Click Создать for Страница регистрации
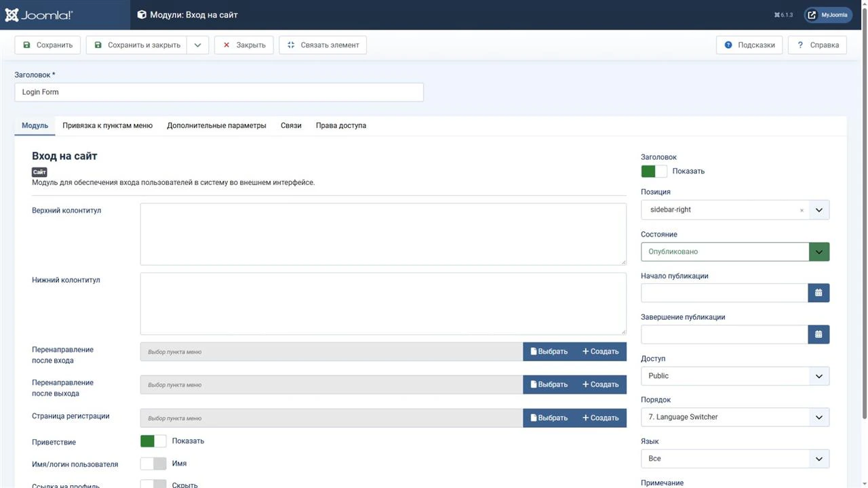 click(x=601, y=418)
